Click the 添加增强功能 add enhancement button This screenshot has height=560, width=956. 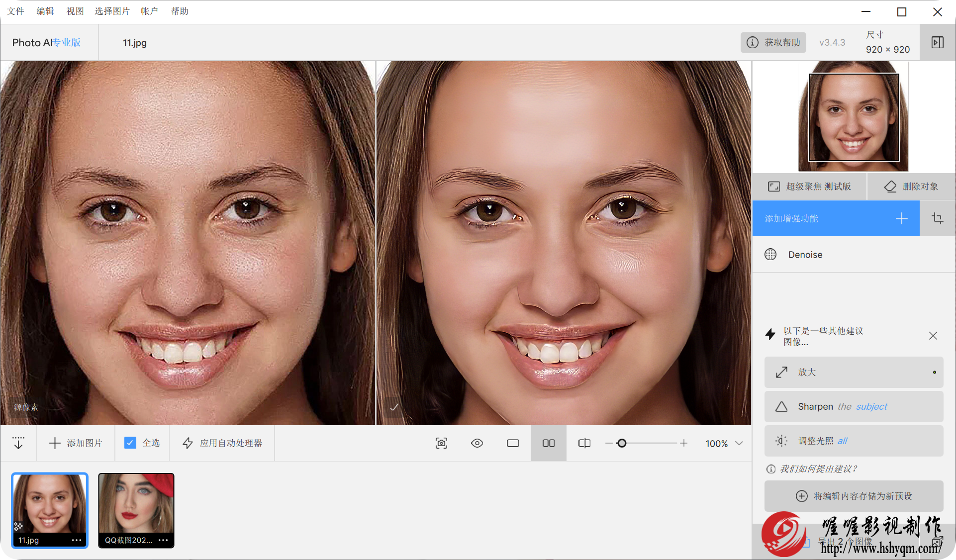tap(837, 218)
